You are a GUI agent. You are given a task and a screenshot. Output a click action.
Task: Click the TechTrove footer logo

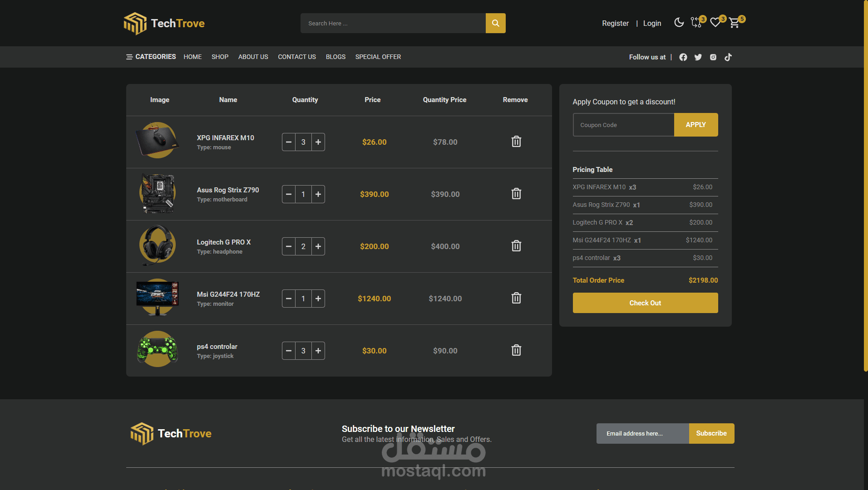(x=171, y=434)
